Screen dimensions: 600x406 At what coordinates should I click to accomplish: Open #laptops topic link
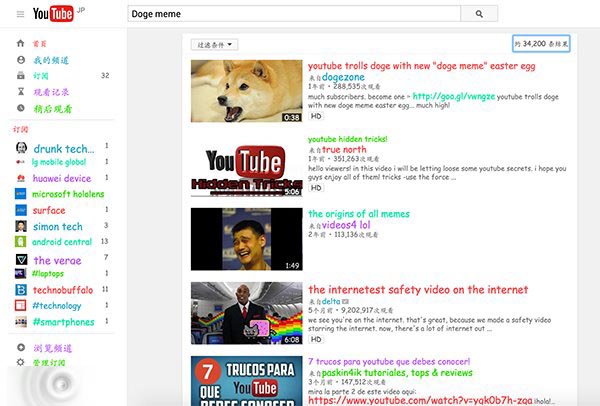coord(48,274)
